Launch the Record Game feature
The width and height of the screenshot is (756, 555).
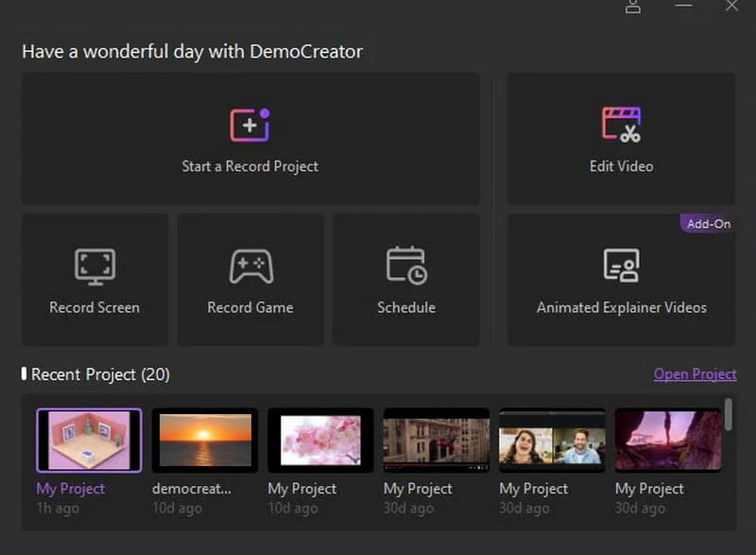click(x=249, y=279)
